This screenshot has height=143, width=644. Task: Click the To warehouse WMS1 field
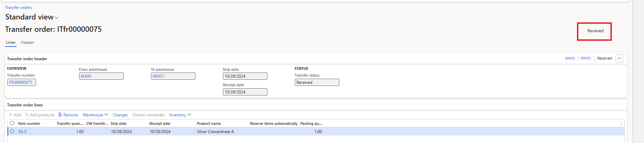point(173,76)
